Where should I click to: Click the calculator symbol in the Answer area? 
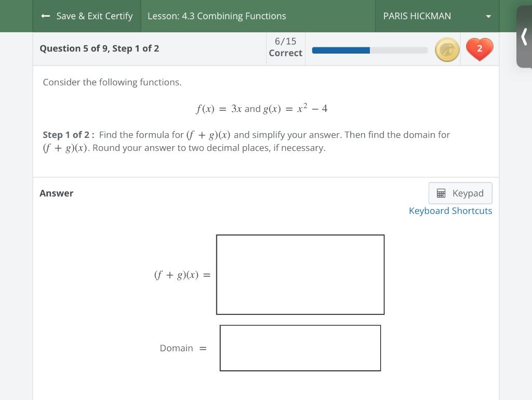coord(441,193)
